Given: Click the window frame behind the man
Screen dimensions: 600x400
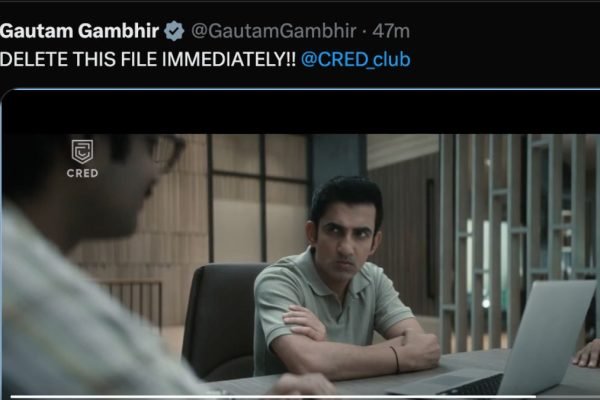Looking at the screenshot, I should 260,197.
